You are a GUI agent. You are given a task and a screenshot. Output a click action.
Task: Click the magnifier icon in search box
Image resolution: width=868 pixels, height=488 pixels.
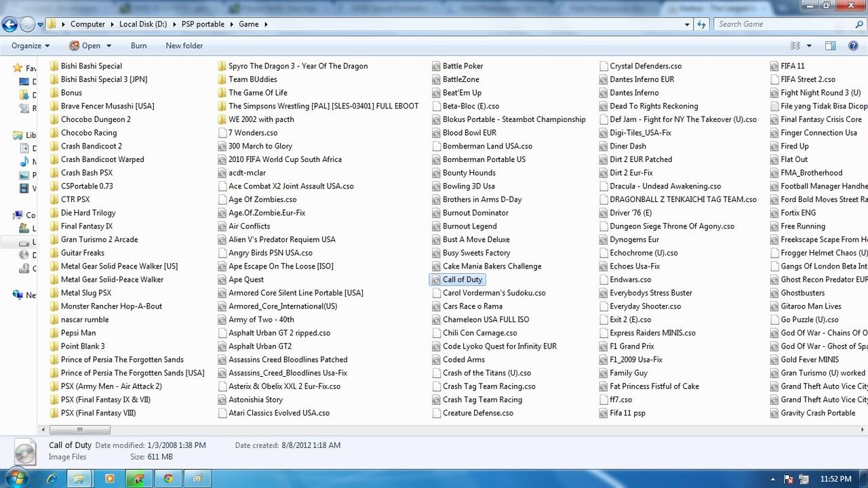(x=859, y=24)
